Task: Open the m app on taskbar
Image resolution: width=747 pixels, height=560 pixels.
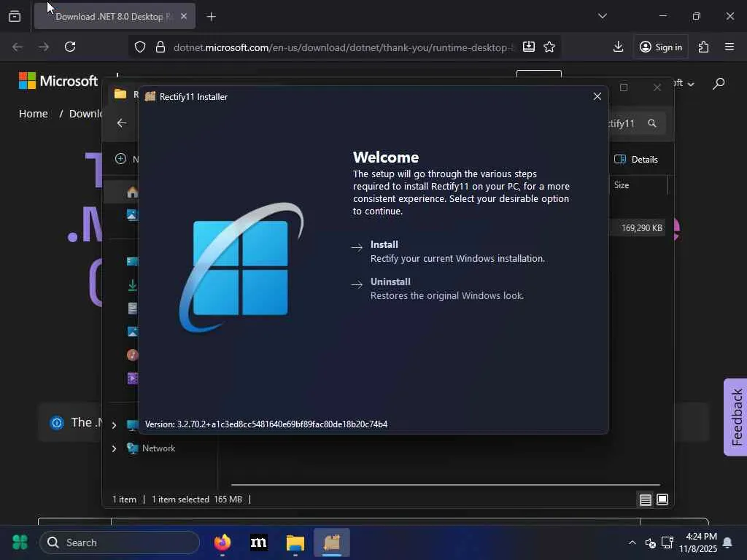Action: pyautogui.click(x=259, y=542)
